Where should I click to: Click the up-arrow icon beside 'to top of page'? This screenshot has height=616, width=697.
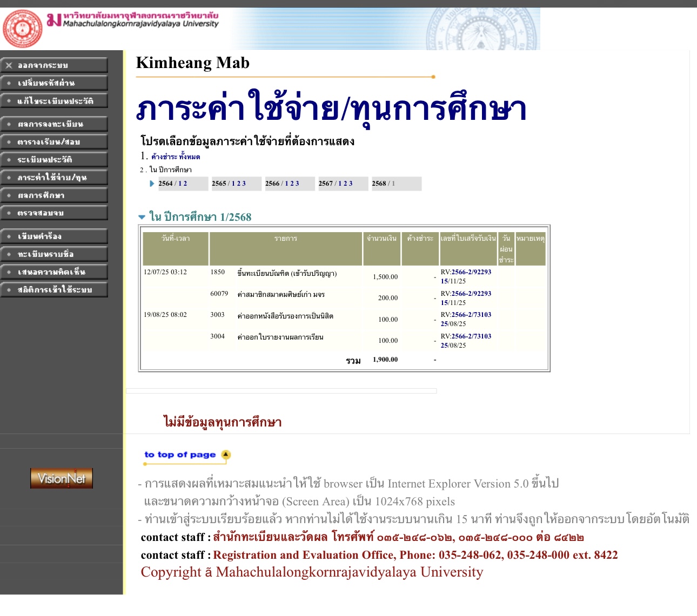click(x=226, y=455)
